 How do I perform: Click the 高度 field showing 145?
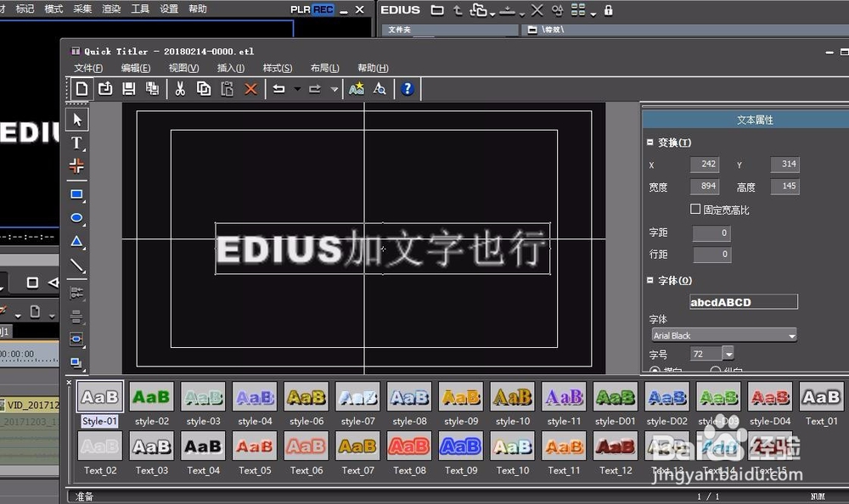point(784,186)
